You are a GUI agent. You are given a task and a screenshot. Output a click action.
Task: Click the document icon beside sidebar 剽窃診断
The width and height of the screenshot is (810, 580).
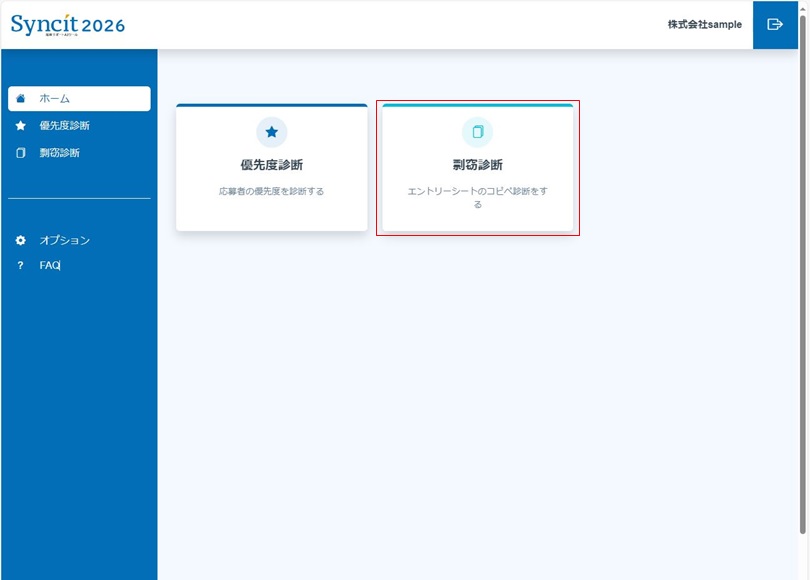tap(21, 153)
